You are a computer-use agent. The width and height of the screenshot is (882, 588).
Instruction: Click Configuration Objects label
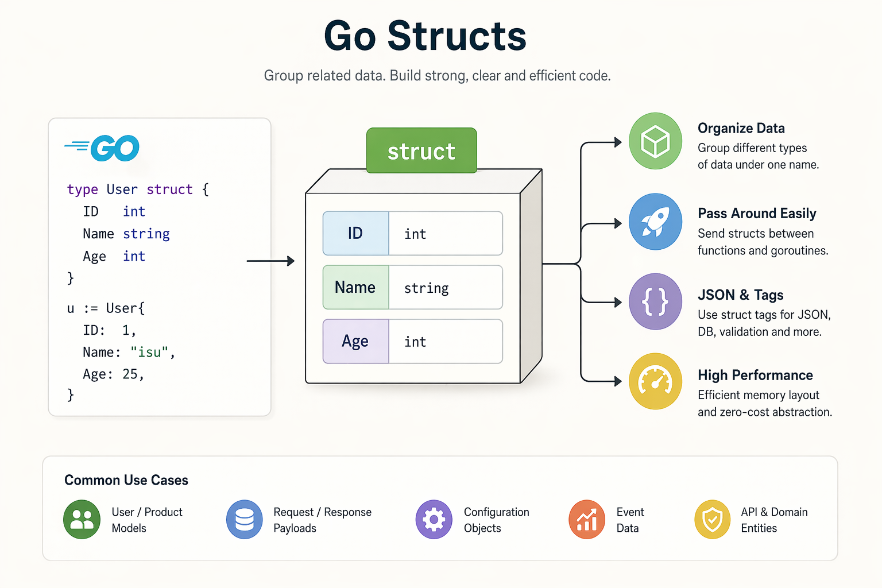[x=497, y=520]
